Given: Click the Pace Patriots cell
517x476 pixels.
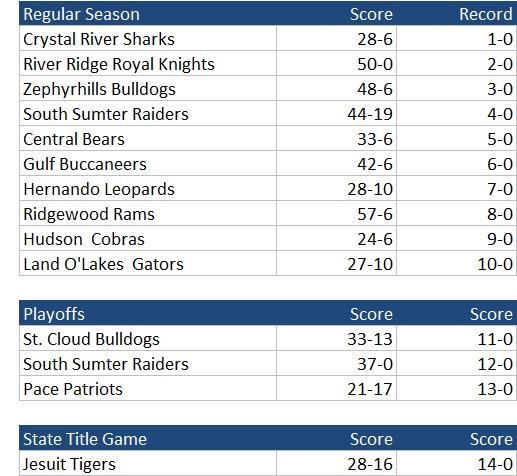Looking at the screenshot, I should click(x=148, y=388).
